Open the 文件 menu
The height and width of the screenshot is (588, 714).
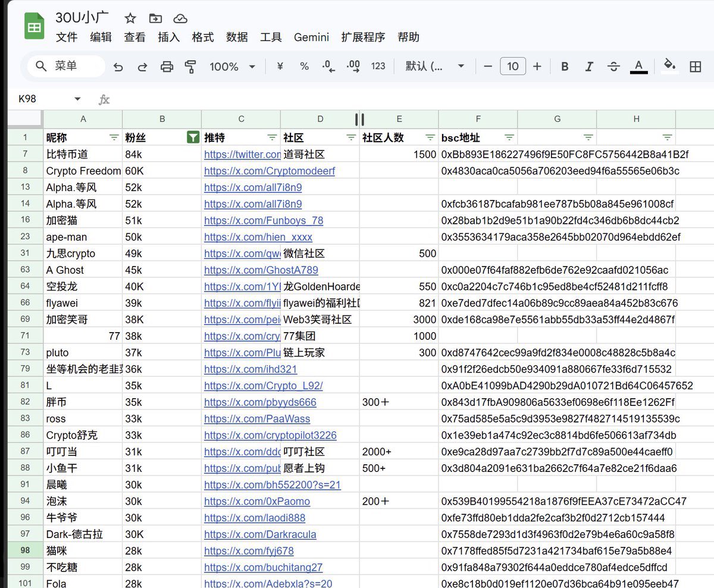coord(67,37)
